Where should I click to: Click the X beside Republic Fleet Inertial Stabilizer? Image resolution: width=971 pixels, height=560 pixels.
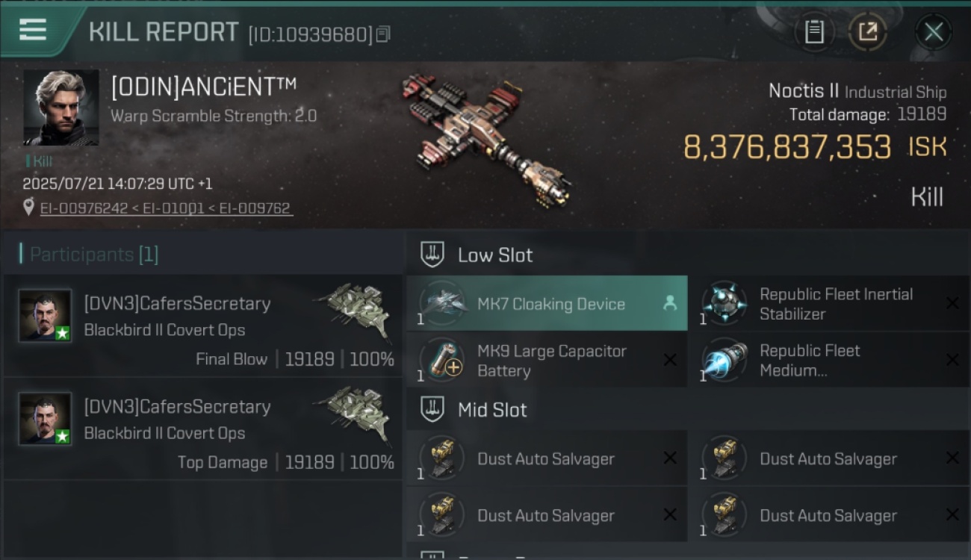[x=952, y=303]
